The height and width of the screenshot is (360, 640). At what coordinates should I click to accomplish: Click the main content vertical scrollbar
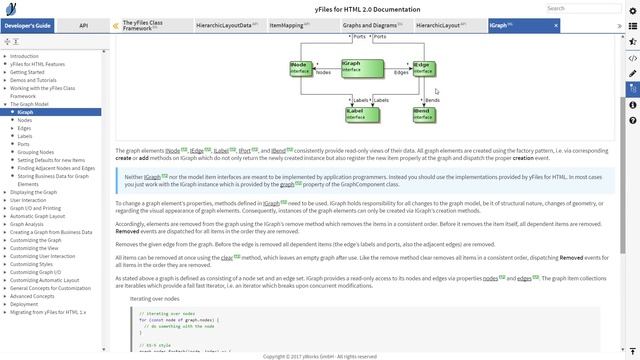[x=622, y=176]
